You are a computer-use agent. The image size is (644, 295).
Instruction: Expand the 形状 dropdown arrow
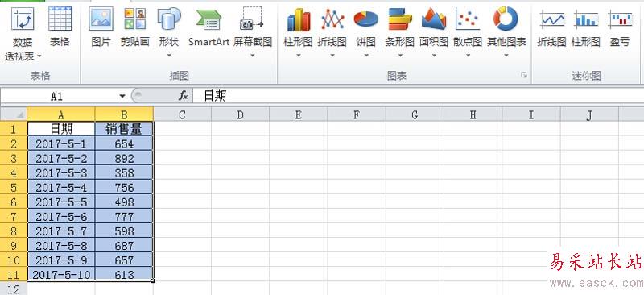(x=169, y=55)
